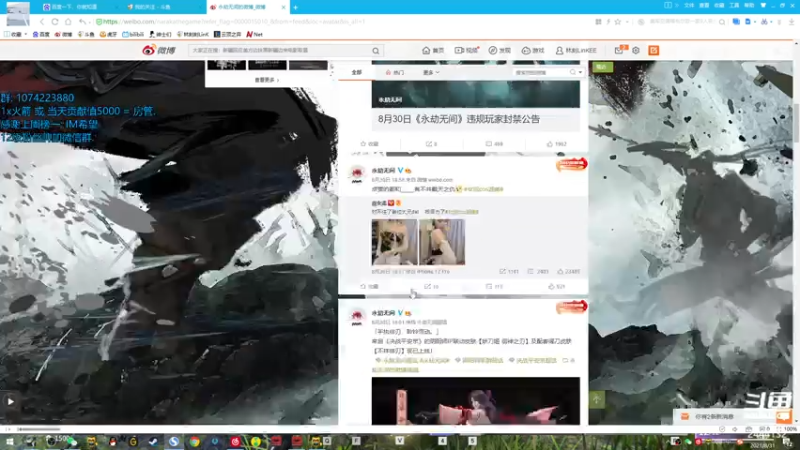800x450 pixels.
Task: Open the 微博 bookmark
Action: pyautogui.click(x=64, y=34)
